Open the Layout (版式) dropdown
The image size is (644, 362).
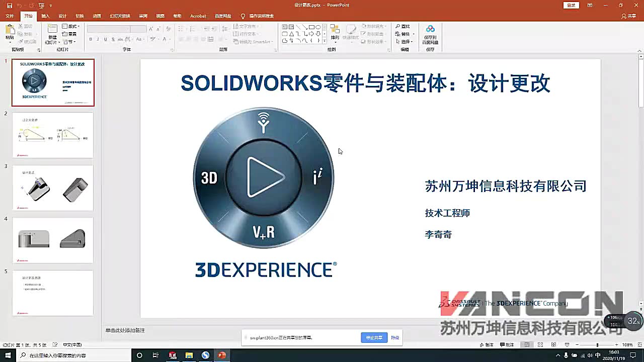click(71, 27)
